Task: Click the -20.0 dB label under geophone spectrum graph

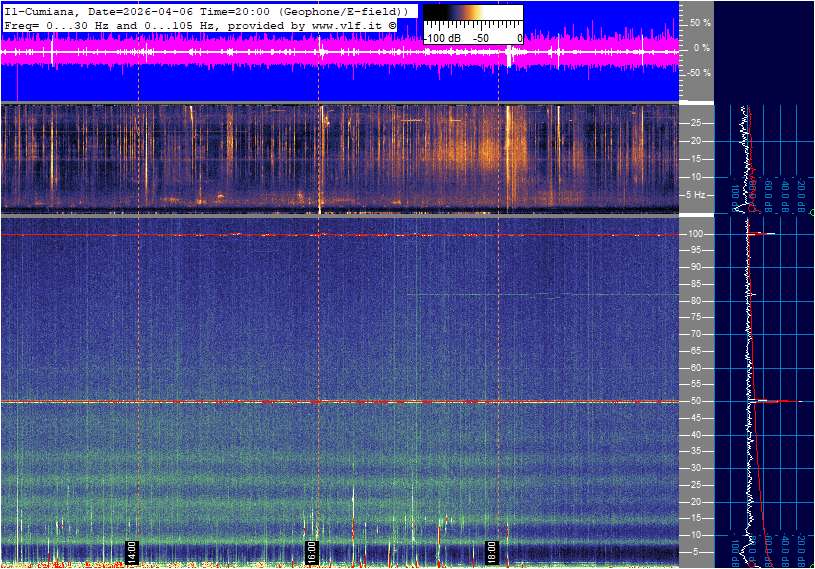Action: (x=800, y=193)
